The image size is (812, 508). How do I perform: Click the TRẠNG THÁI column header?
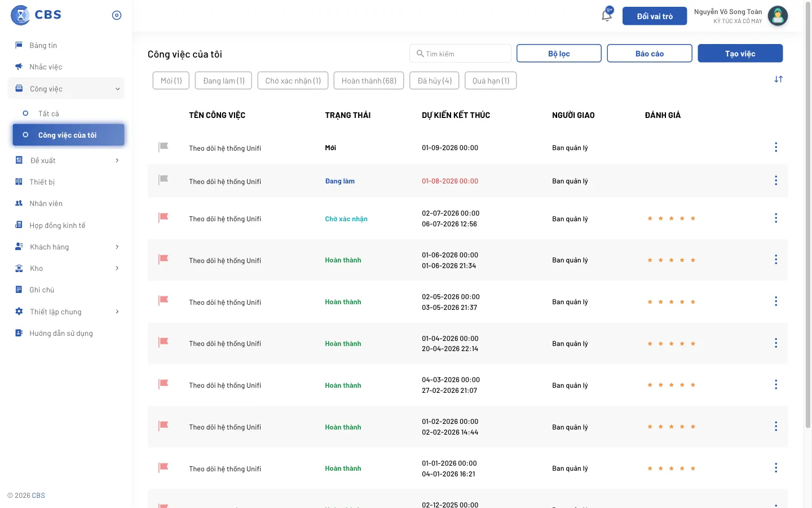point(348,115)
